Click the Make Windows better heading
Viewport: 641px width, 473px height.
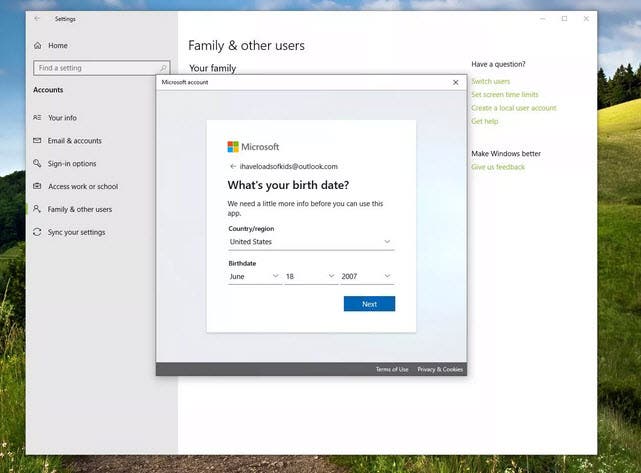point(506,154)
